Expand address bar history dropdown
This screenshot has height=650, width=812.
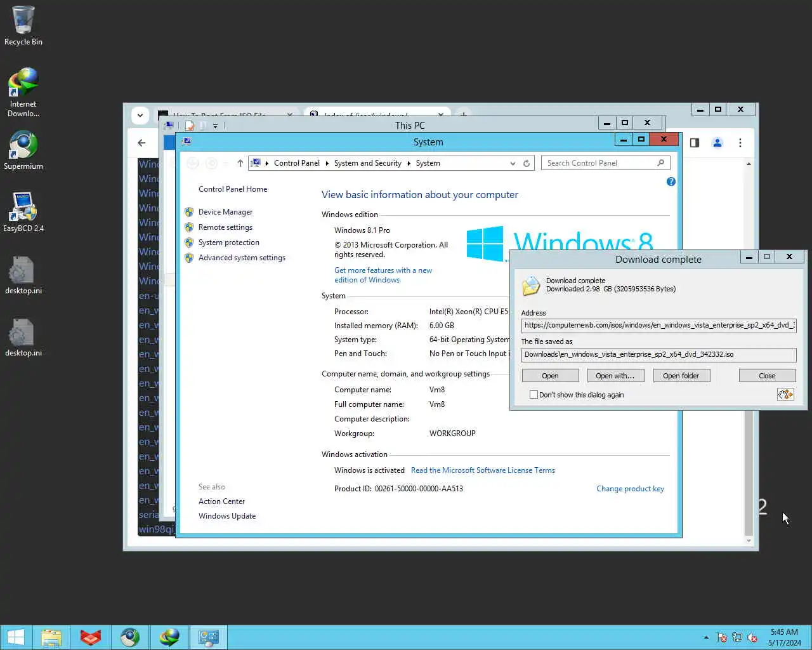coord(513,163)
